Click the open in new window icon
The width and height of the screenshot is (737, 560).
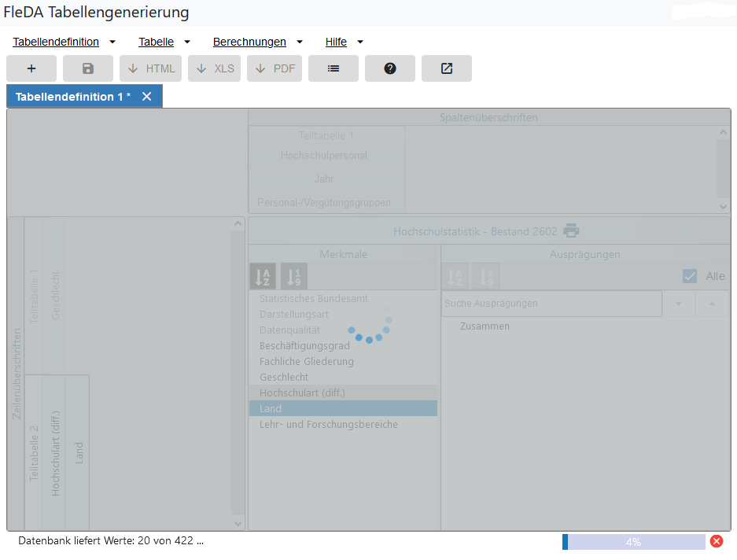447,68
